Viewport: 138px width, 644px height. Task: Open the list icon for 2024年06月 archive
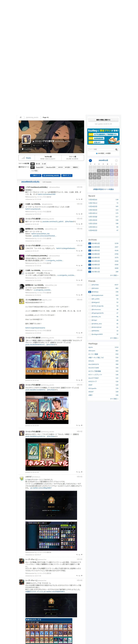[90, 247]
